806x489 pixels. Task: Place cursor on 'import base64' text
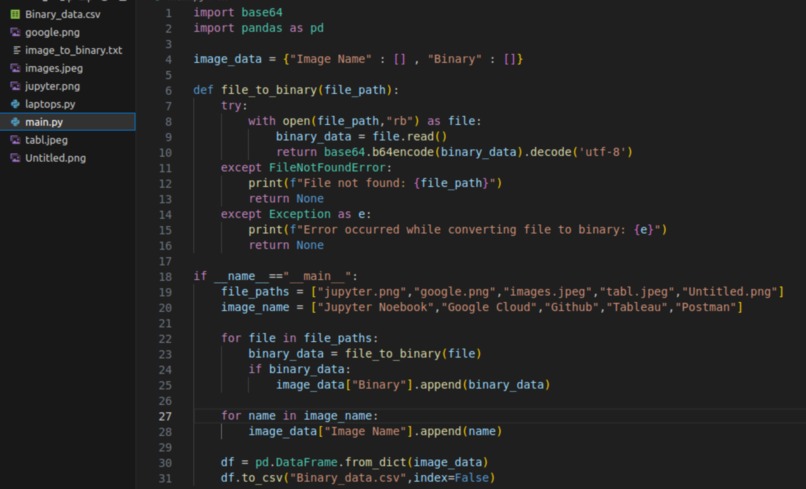tap(238, 12)
